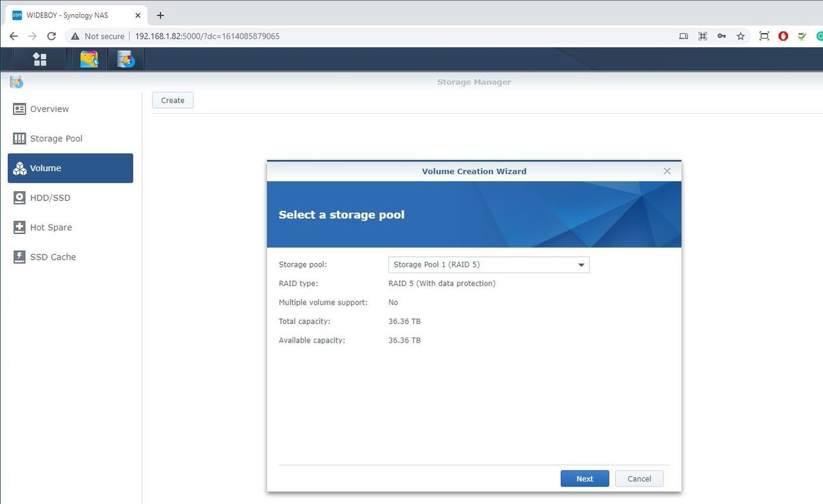This screenshot has height=504, width=823.
Task: Click the Volume cubes icon
Action: (19, 168)
